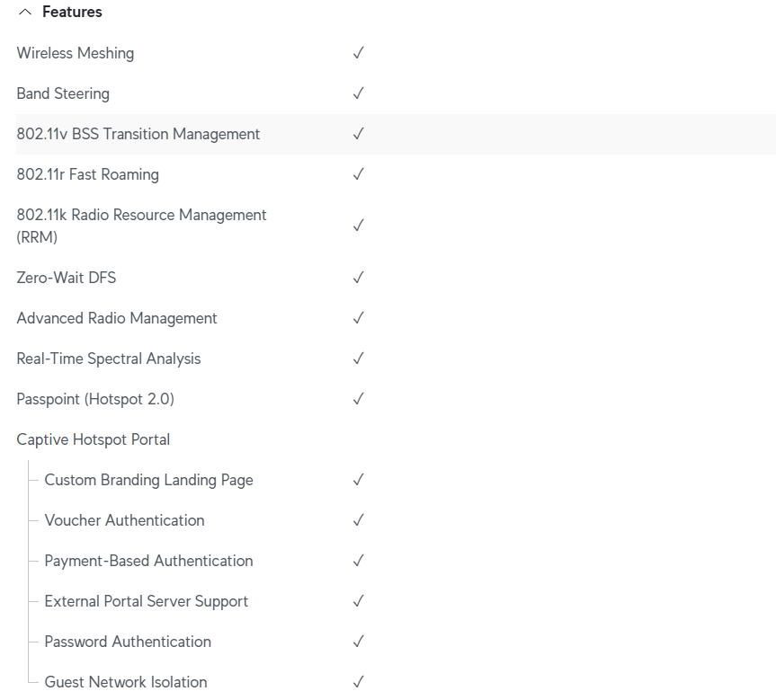Click the Wireless Meshing feature label

tap(76, 53)
